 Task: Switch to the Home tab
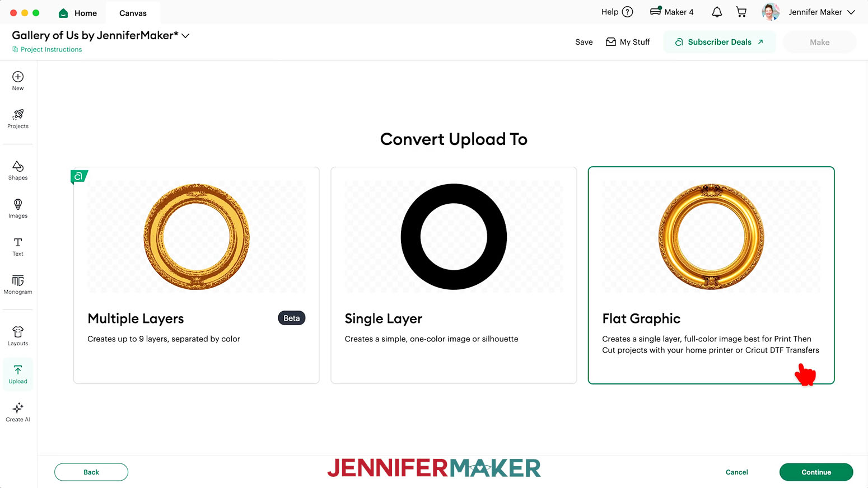(78, 13)
